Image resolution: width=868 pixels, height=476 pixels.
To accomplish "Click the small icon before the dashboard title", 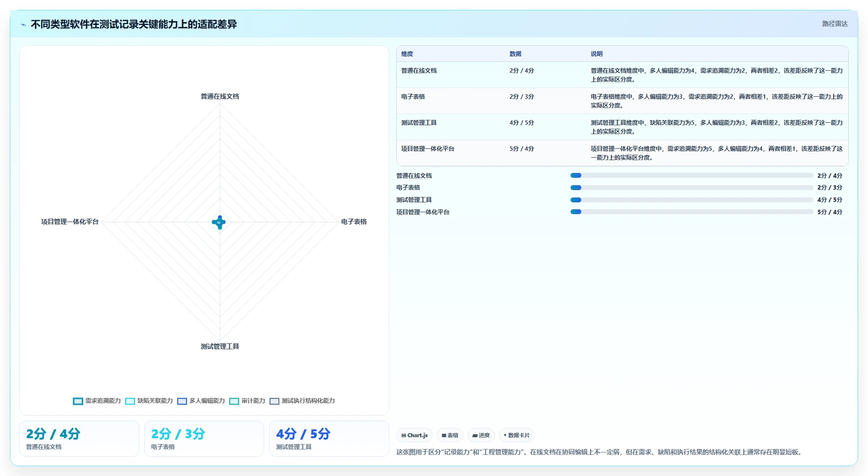I will (x=23, y=25).
